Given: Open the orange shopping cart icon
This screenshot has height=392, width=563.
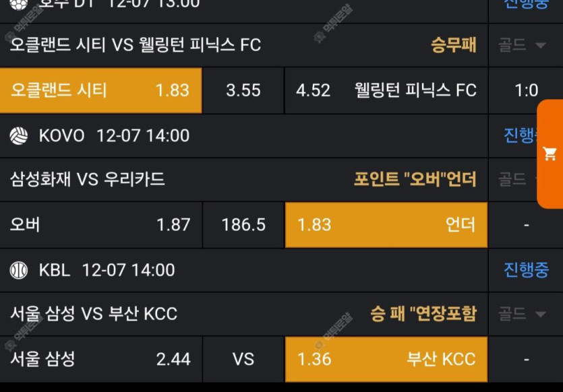Looking at the screenshot, I should coord(550,154).
